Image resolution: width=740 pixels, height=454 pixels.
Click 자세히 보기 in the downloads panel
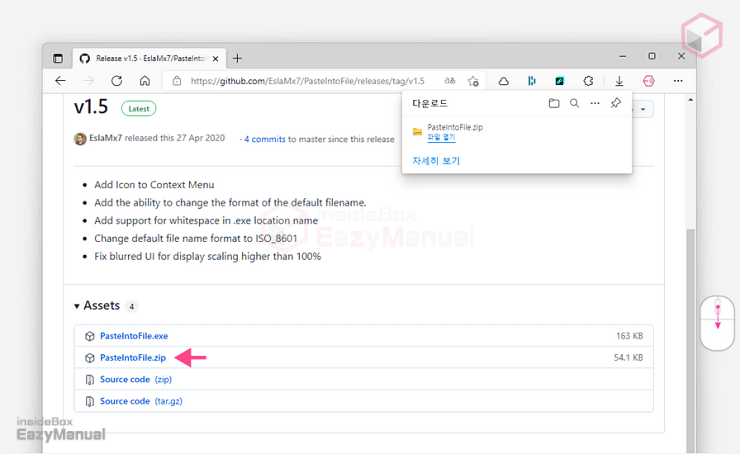click(x=436, y=161)
